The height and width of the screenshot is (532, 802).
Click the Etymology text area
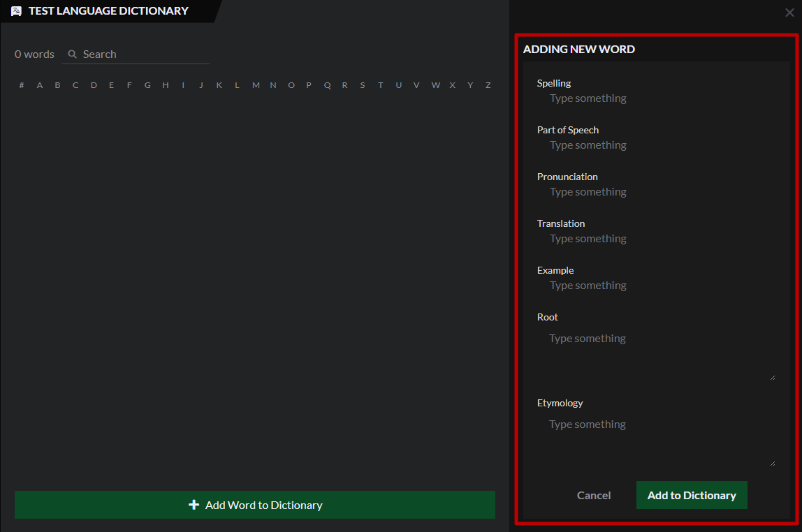click(656, 439)
